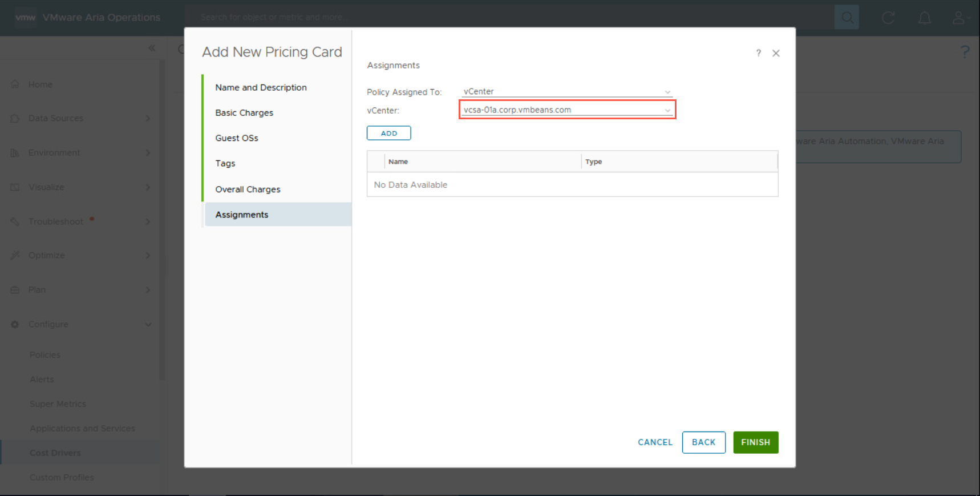The width and height of the screenshot is (980, 496).
Task: Click the refresh icon in header
Action: coord(888,18)
